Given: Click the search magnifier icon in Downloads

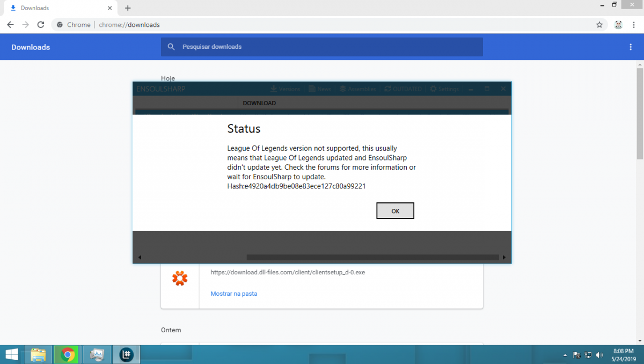Looking at the screenshot, I should pyautogui.click(x=171, y=47).
